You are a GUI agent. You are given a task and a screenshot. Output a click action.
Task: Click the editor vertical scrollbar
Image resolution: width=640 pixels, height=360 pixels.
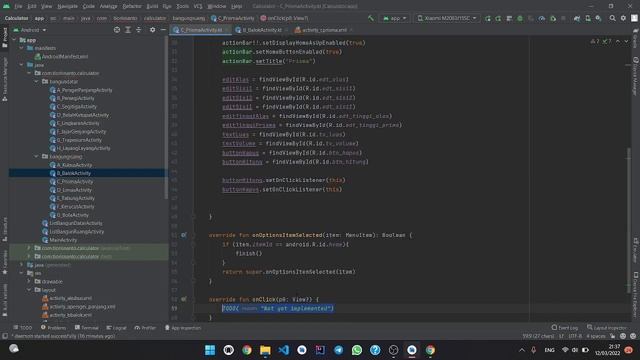629,220
